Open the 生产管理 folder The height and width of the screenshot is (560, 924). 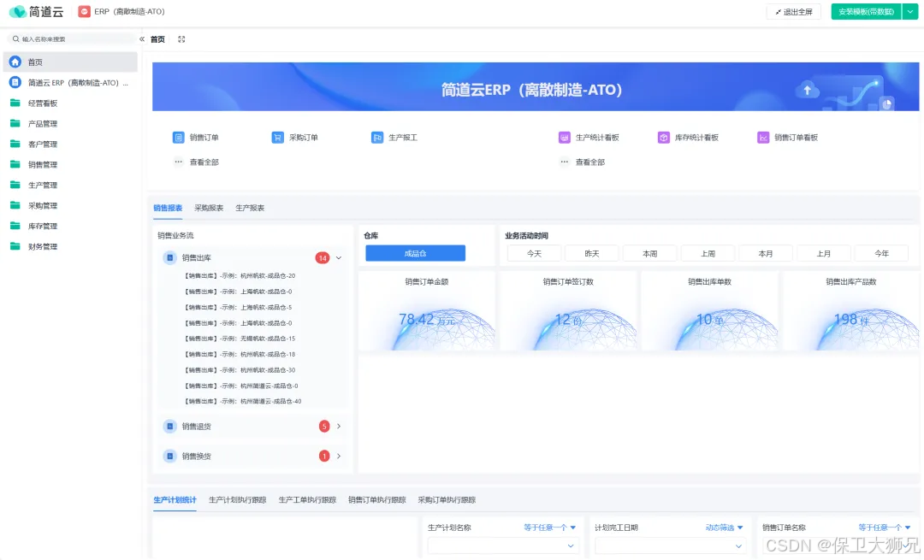(x=15, y=185)
